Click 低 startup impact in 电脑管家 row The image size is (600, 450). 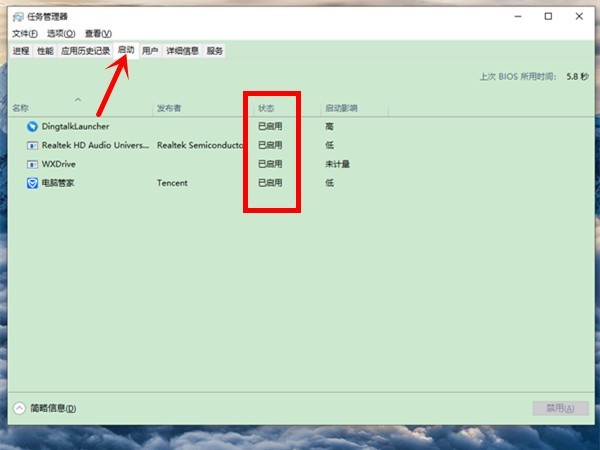(329, 183)
